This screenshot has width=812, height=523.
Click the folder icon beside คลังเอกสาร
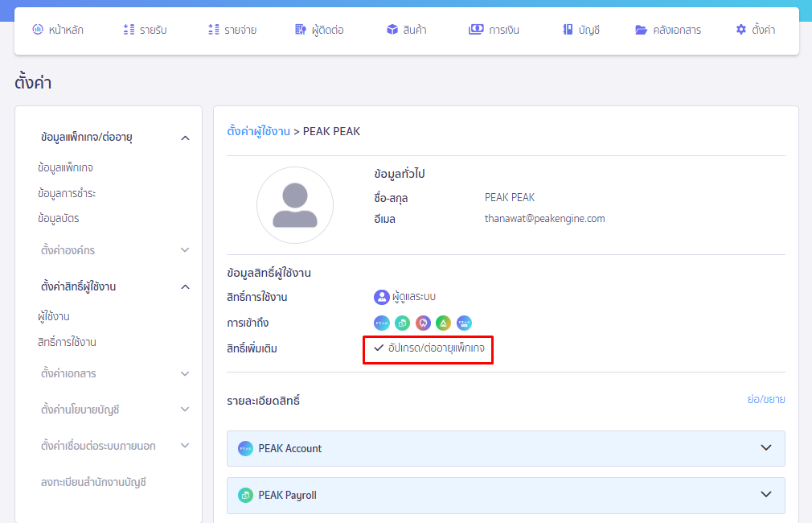click(641, 30)
